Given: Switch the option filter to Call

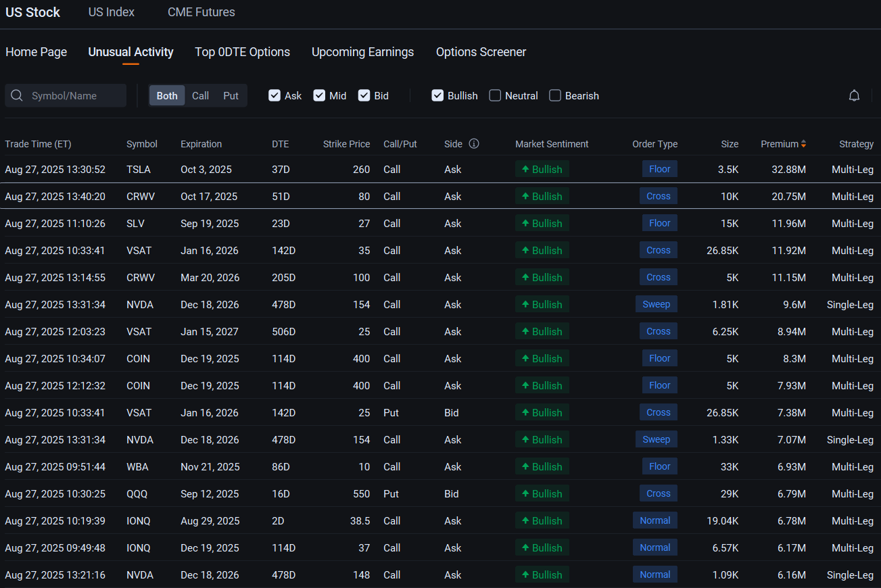Looking at the screenshot, I should click(x=200, y=95).
